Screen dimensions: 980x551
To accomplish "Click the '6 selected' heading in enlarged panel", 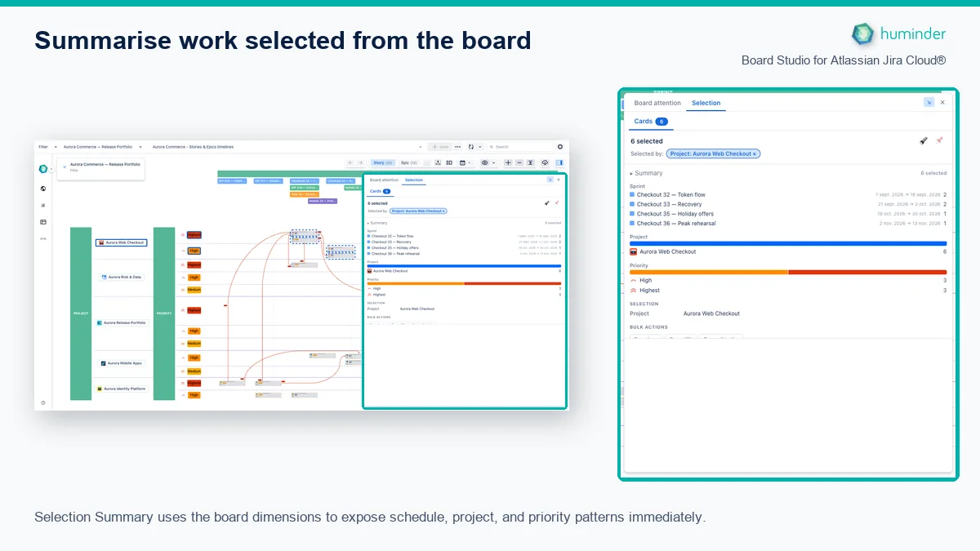I will (647, 141).
